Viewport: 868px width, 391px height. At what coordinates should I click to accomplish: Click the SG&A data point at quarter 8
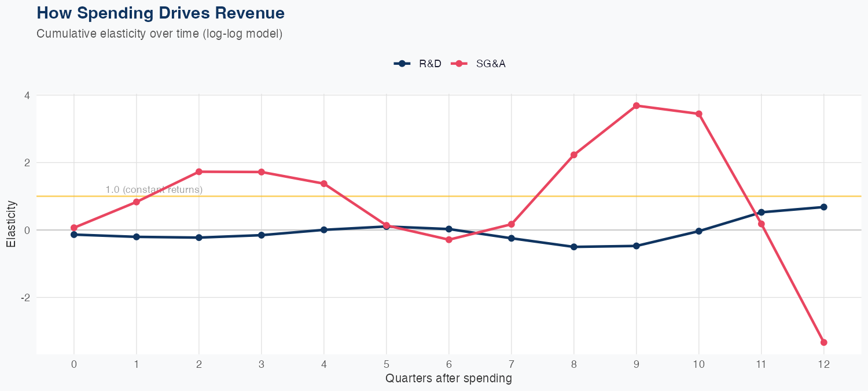tap(573, 155)
